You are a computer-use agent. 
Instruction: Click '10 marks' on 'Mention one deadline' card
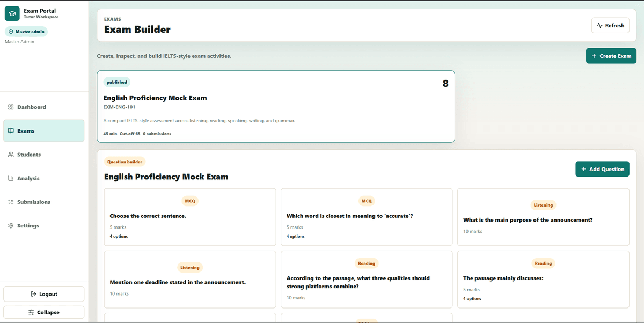[119, 294]
